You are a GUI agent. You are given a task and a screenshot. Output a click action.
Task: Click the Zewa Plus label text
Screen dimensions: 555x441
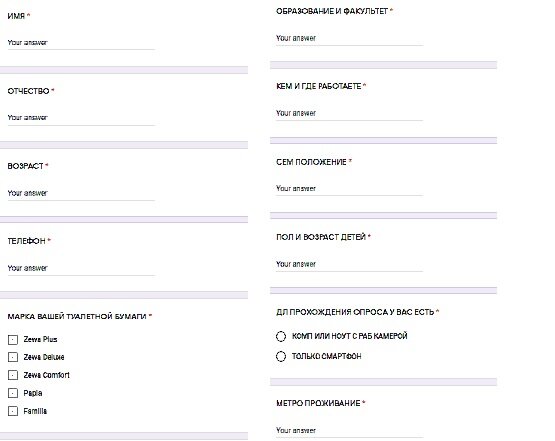pos(40,339)
